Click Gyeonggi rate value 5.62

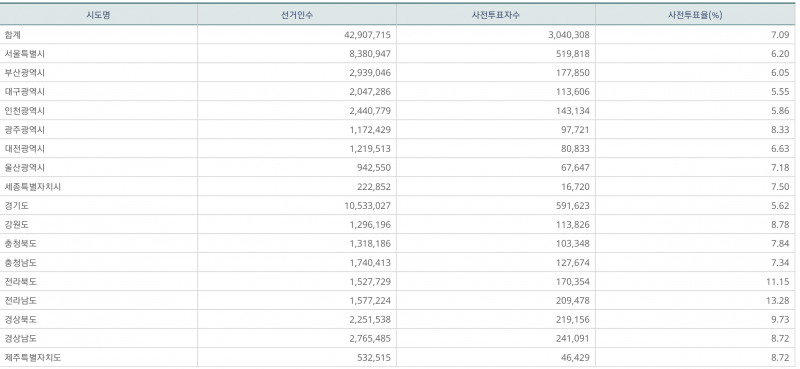779,206
